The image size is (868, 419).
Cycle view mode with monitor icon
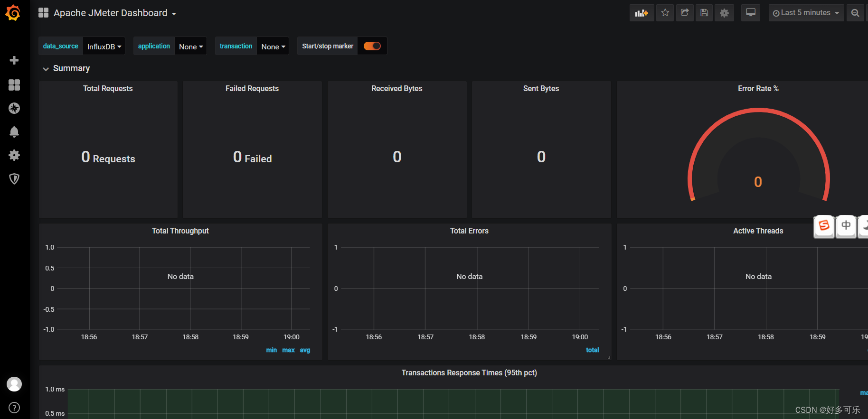(751, 13)
